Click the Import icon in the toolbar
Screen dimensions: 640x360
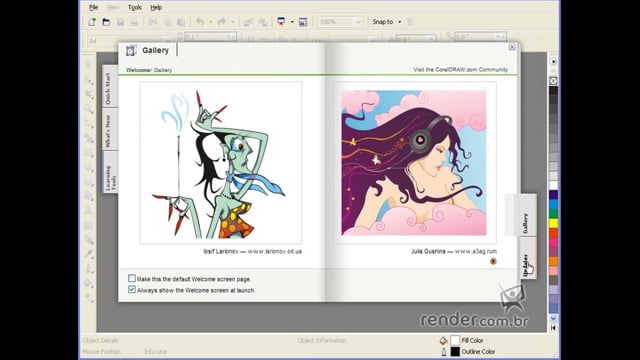(x=248, y=22)
